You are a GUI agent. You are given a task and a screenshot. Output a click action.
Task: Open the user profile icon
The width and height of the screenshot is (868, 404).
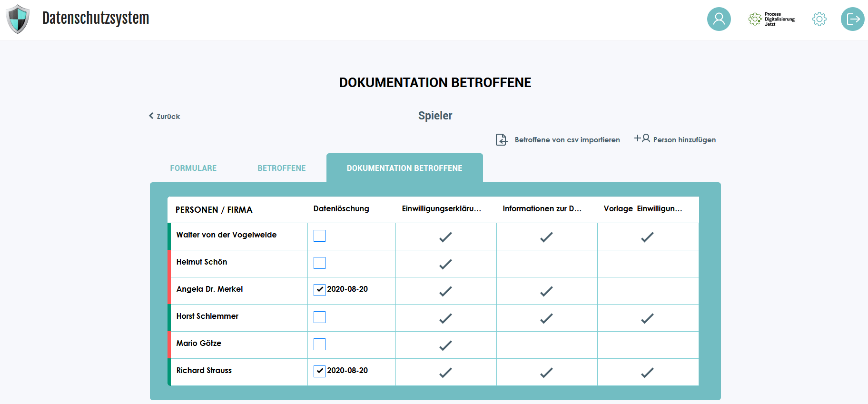(x=719, y=19)
